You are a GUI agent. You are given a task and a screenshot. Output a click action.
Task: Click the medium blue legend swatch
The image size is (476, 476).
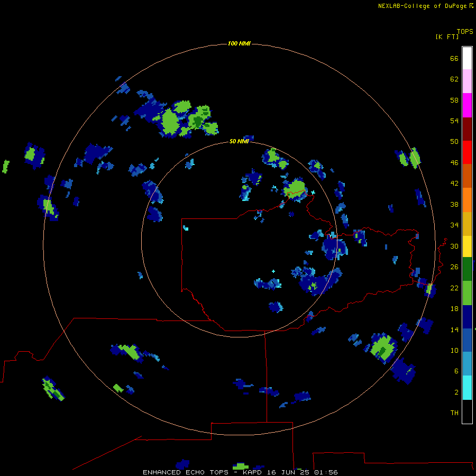tap(467, 340)
